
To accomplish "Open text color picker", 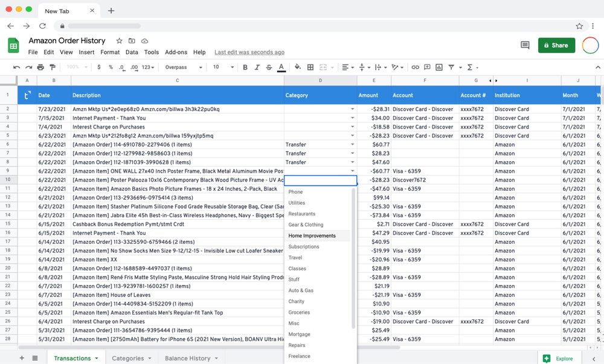I will [281, 68].
